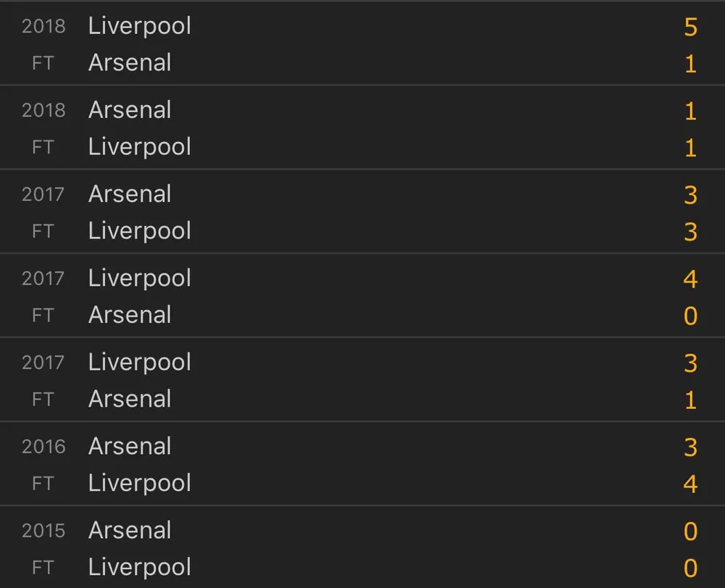This screenshot has height=588, width=725.
Task: Select Arsenal's name in the 3–3 draw
Action: pos(130,194)
